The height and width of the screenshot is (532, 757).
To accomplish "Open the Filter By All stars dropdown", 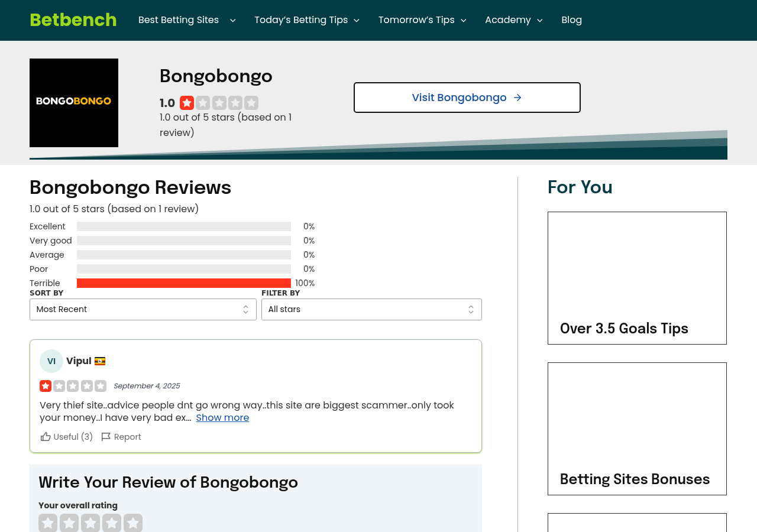I will coord(371,309).
